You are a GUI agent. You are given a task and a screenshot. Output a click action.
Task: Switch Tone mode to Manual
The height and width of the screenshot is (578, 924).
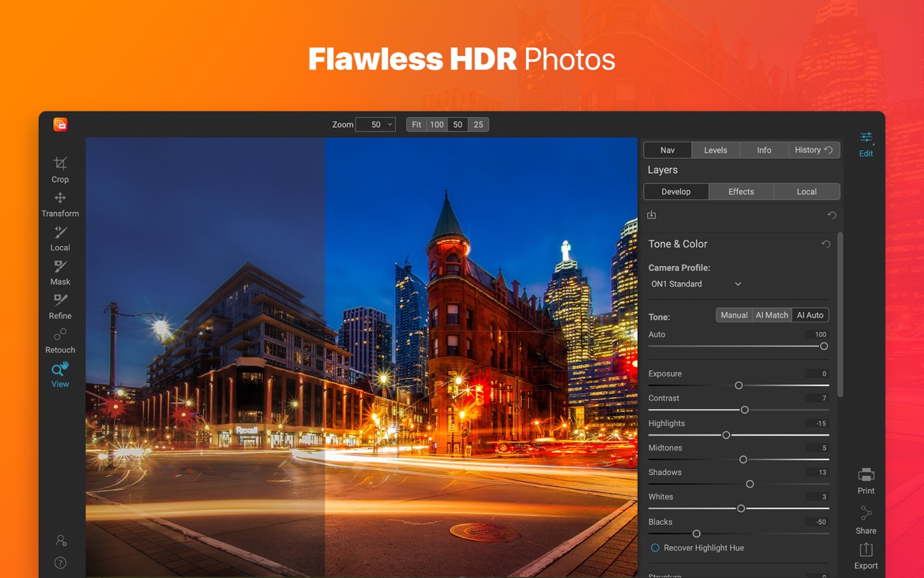pyautogui.click(x=734, y=315)
